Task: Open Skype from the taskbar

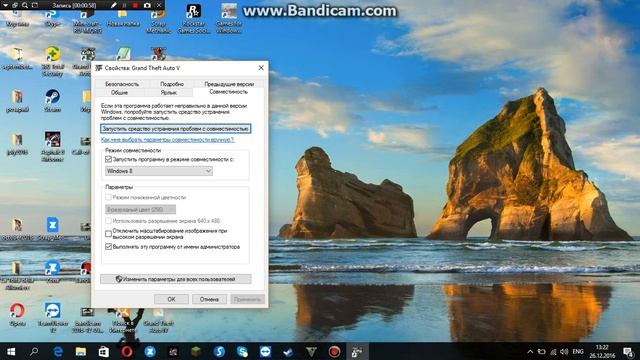Action: (242, 351)
